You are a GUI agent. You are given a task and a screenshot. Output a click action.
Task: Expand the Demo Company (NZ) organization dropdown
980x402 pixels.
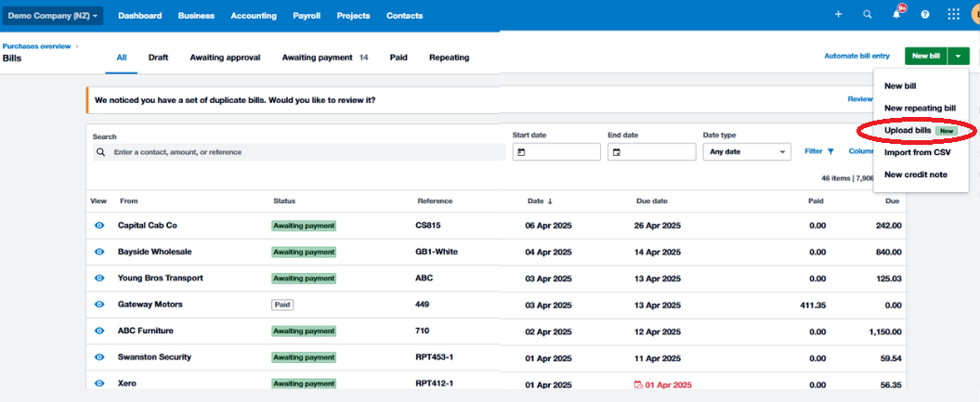coord(53,16)
